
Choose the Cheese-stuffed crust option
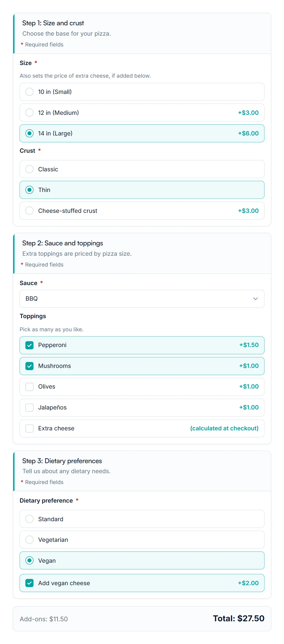pyautogui.click(x=142, y=211)
